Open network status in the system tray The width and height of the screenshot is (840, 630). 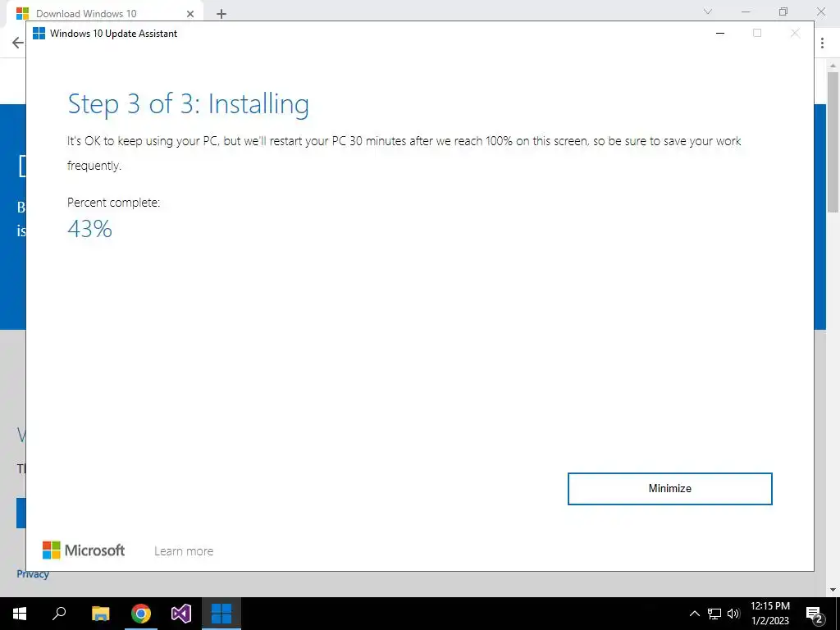coord(714,614)
